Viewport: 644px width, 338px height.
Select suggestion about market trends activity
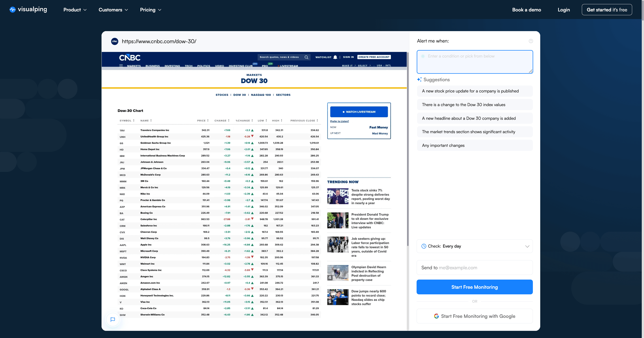click(475, 132)
